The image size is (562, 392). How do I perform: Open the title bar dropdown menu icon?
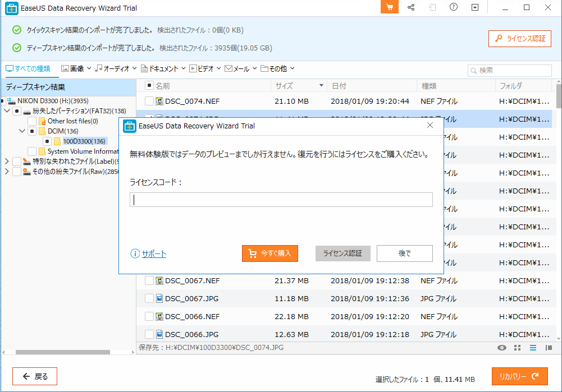[475, 7]
